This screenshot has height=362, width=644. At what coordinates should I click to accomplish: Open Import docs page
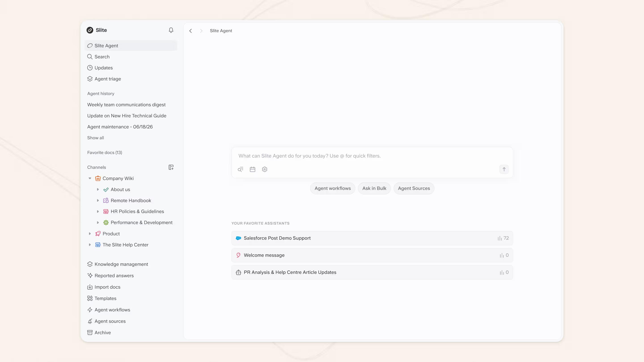click(x=131, y=287)
